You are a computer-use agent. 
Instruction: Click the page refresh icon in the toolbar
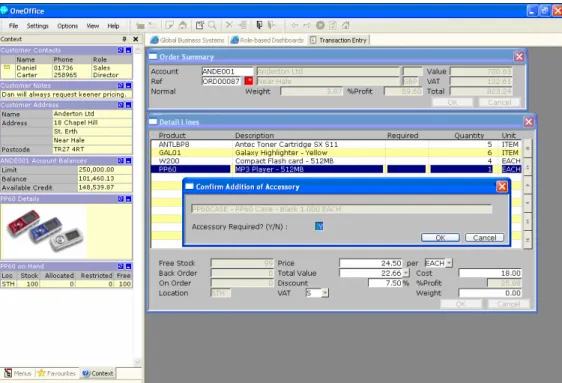pos(333,25)
